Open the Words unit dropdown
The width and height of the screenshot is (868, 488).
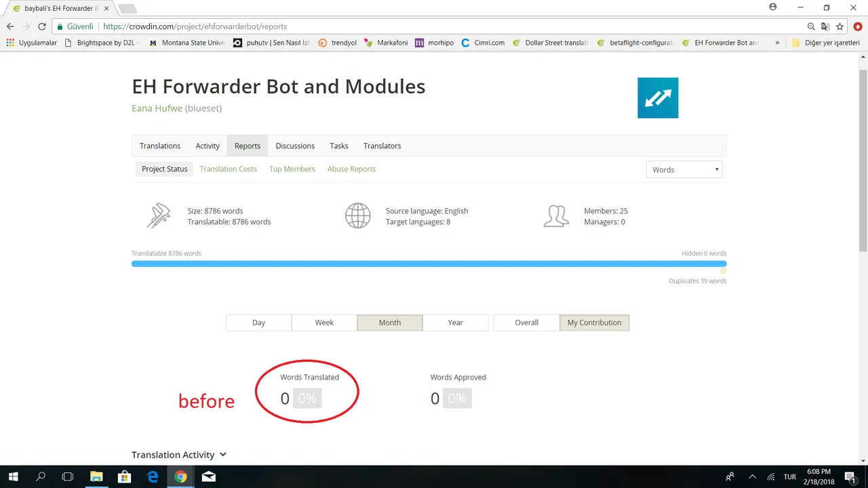[x=684, y=169]
